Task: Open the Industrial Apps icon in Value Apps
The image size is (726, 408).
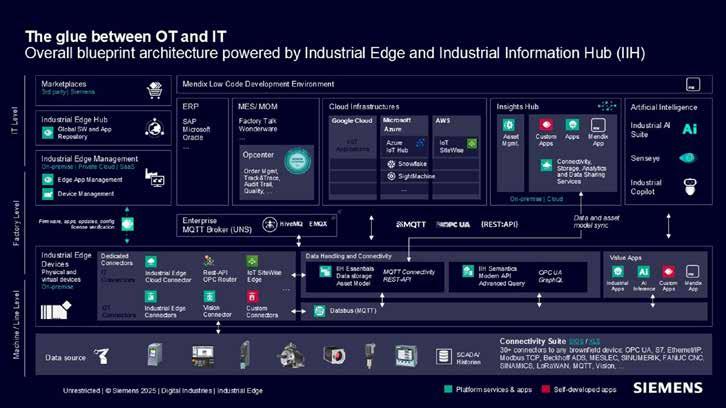Action: [x=618, y=272]
